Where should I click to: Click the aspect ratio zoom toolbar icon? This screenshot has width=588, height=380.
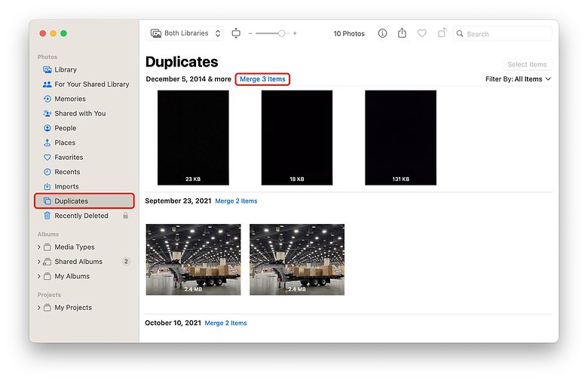(236, 33)
